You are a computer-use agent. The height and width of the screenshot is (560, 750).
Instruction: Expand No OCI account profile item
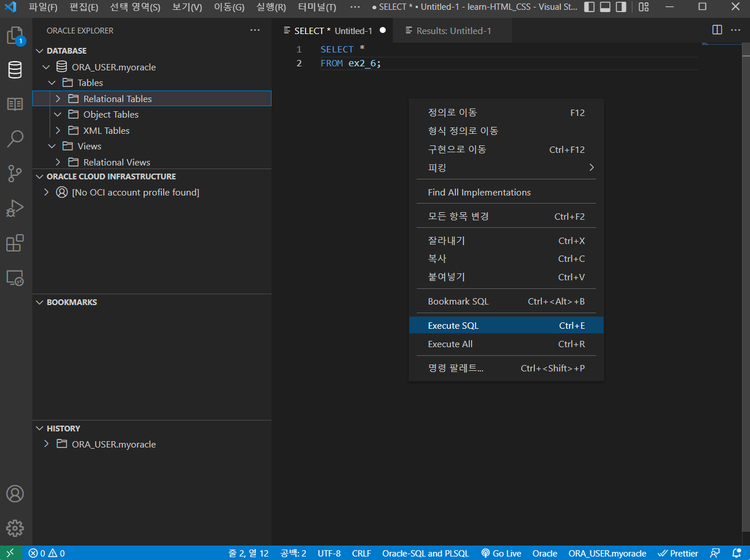tap(46, 192)
